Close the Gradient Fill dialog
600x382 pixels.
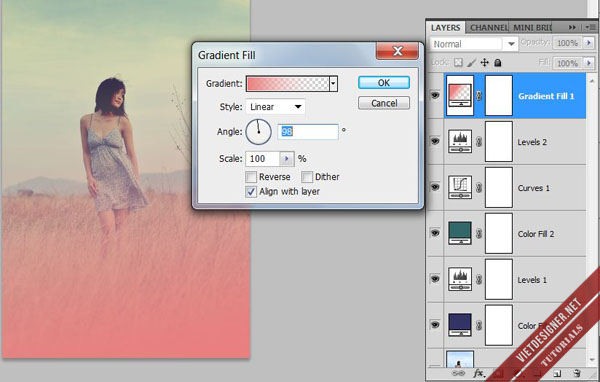397,51
